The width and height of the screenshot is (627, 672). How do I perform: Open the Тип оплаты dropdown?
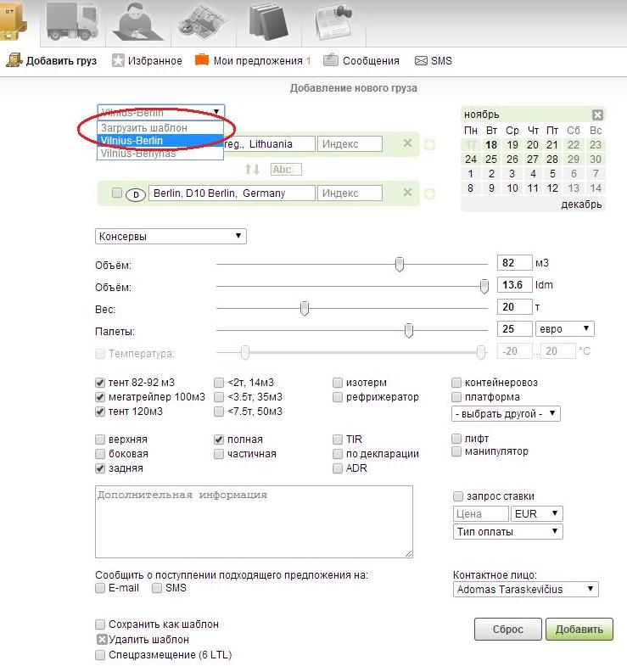tap(508, 531)
